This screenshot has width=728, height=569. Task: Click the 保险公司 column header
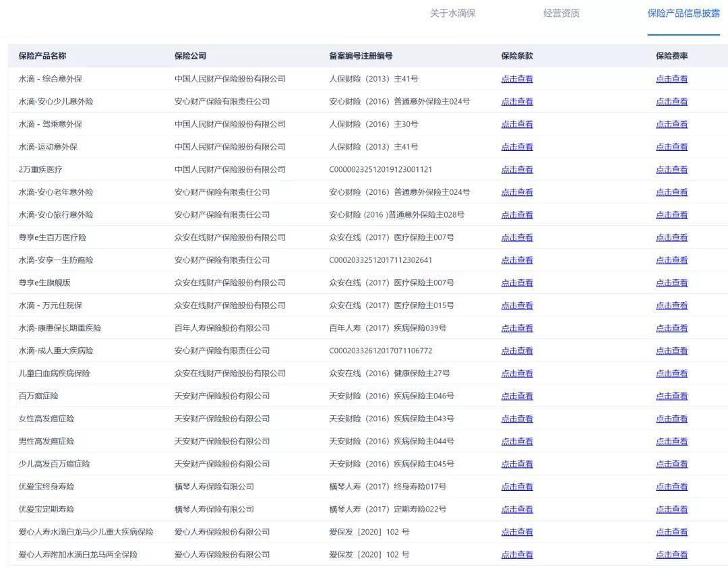click(190, 56)
